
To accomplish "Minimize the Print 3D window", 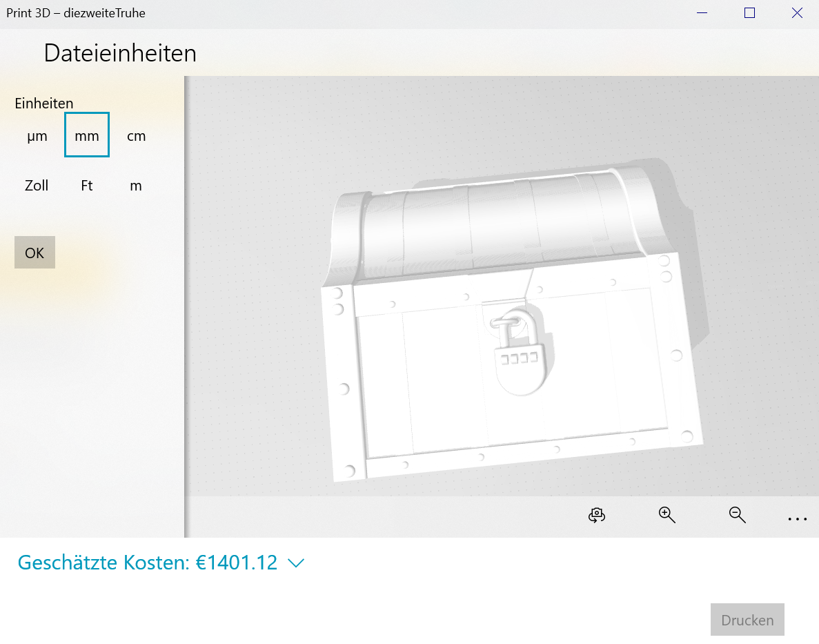I will [702, 13].
